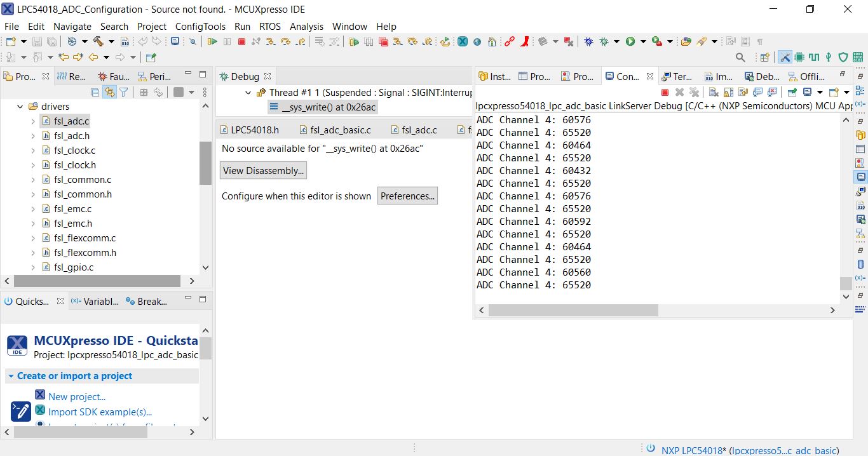
Task: Toggle Link with Editor in Project Explorer
Action: point(110,91)
